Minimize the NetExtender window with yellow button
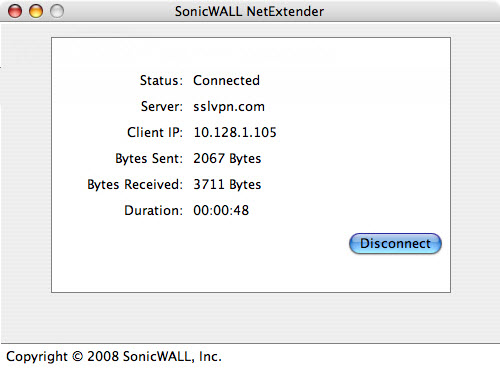Screen dimensions: 500x369 click(36, 11)
